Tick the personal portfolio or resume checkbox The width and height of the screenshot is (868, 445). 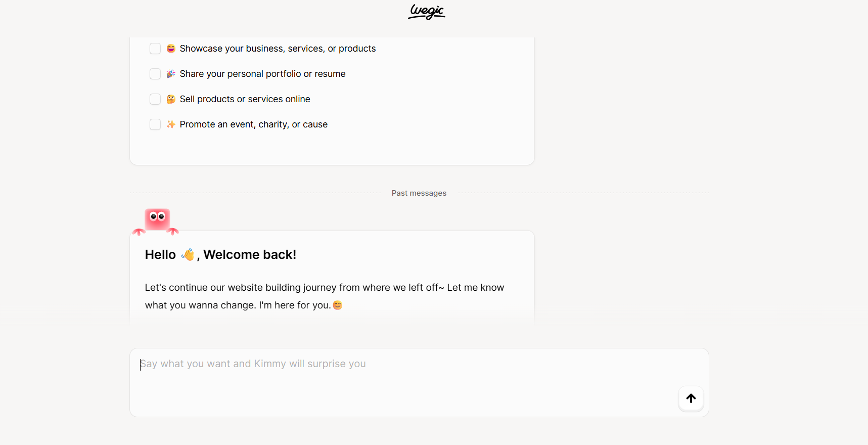click(155, 74)
